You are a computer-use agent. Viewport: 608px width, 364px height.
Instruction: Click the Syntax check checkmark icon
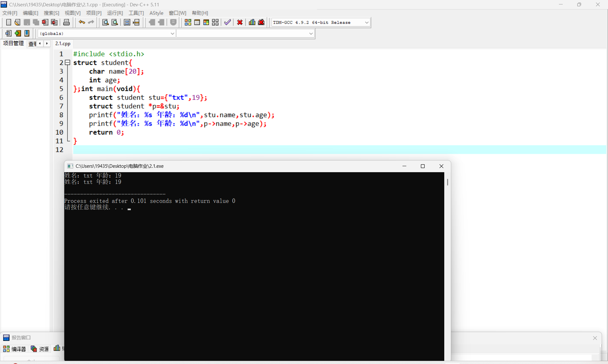[227, 22]
